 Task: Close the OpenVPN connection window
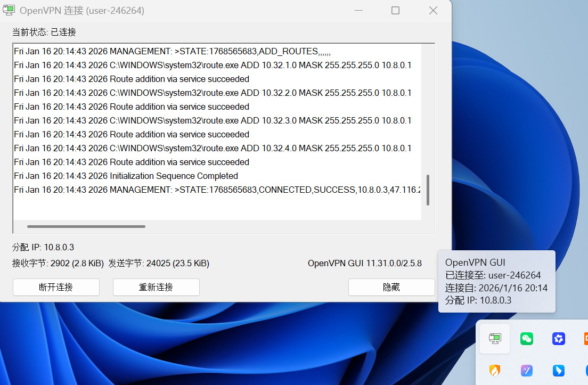(433, 11)
